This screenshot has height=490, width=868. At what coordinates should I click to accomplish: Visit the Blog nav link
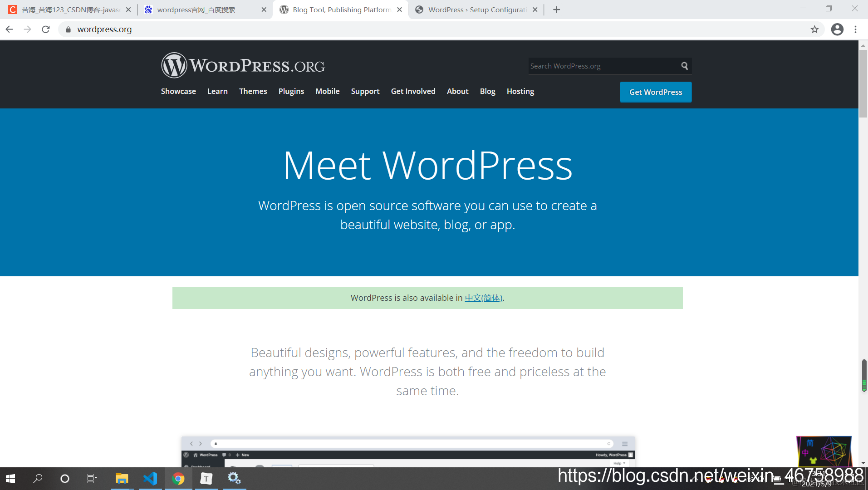(x=487, y=91)
